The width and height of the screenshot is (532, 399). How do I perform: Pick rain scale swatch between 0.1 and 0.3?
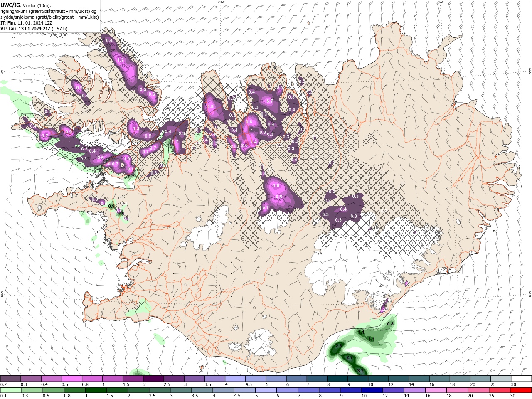10,390
